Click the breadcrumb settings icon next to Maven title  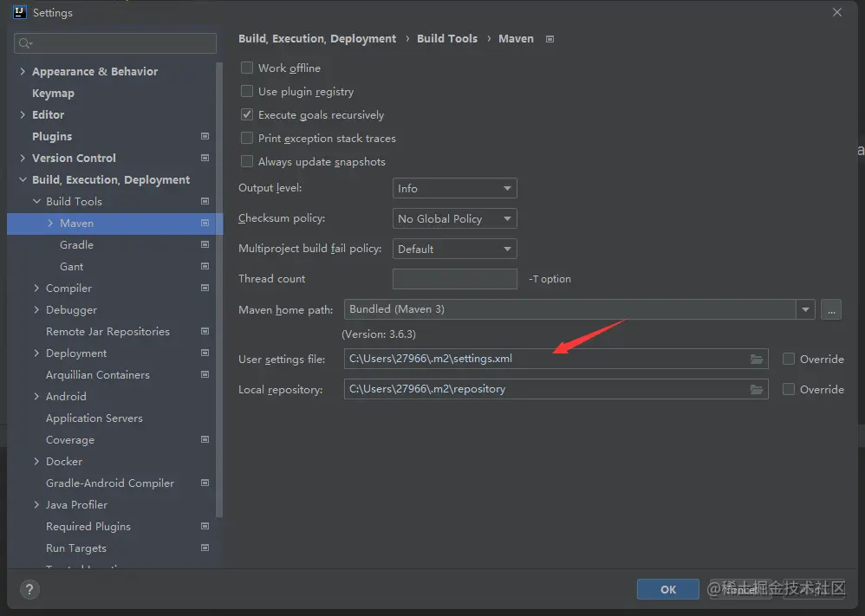(x=550, y=39)
